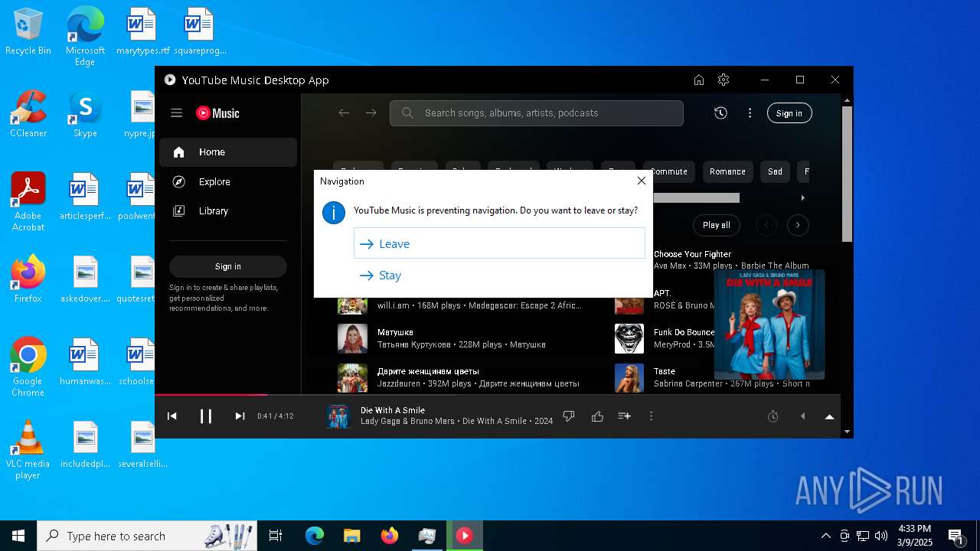Launch Microsoft Edge from taskbar
The height and width of the screenshot is (551, 980).
(x=315, y=536)
